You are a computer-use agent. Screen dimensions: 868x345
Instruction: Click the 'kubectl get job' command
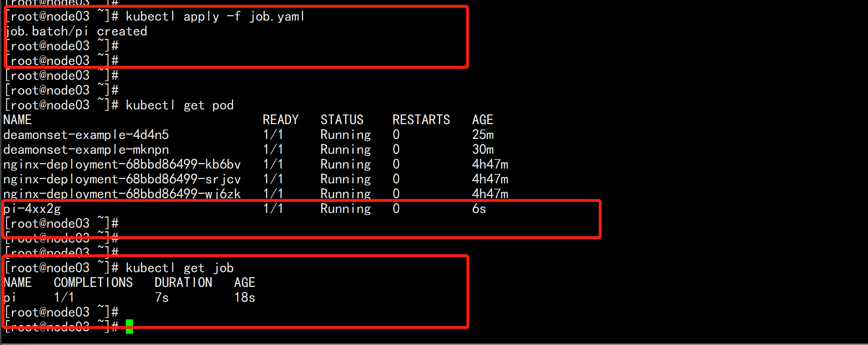pyautogui.click(x=180, y=268)
